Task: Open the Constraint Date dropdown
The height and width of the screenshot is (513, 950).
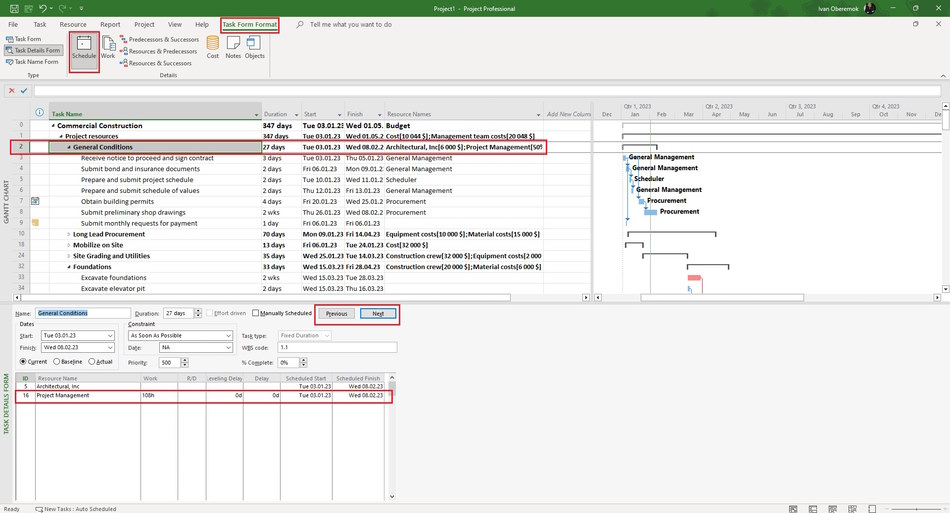Action: (228, 348)
